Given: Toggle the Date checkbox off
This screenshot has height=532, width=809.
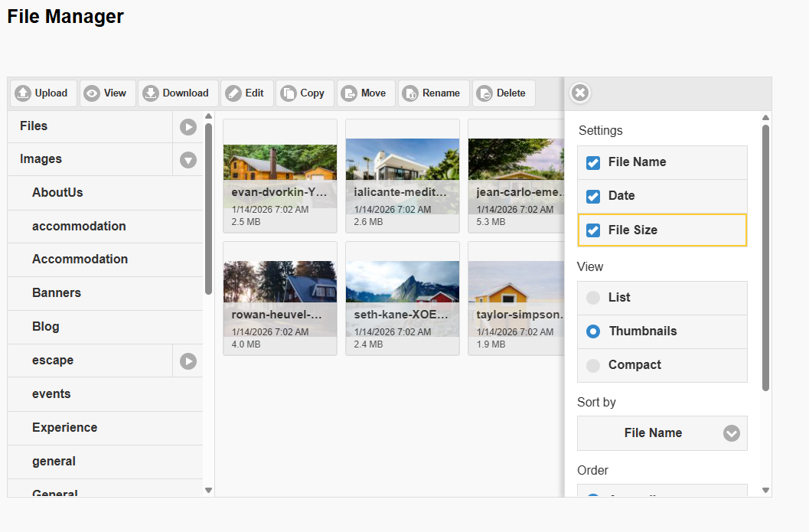Looking at the screenshot, I should [593, 196].
